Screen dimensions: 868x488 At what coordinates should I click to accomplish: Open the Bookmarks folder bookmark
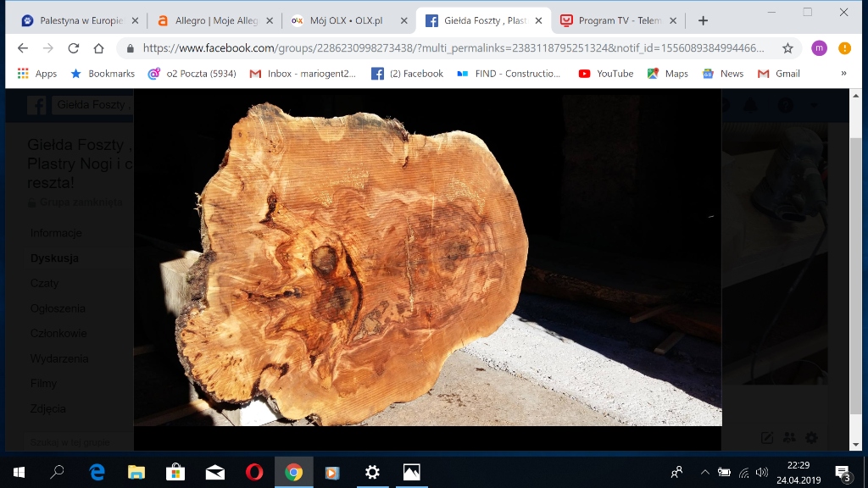103,74
